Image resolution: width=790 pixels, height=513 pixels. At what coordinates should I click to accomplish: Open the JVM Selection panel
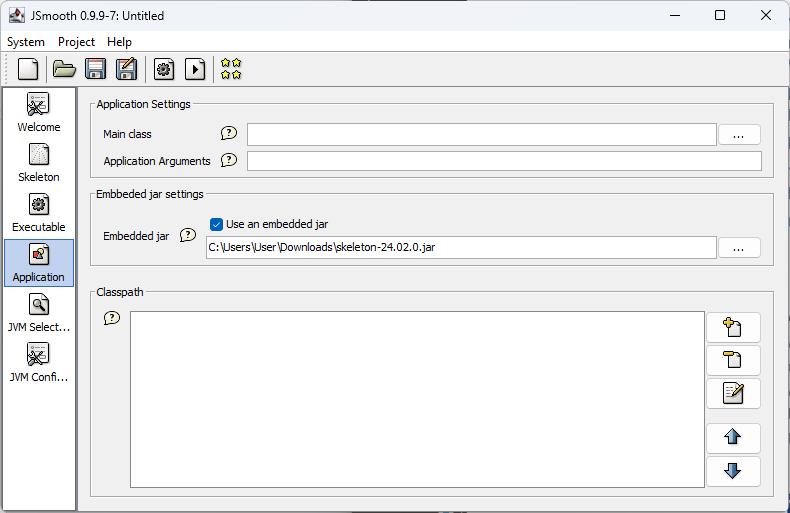coord(39,313)
